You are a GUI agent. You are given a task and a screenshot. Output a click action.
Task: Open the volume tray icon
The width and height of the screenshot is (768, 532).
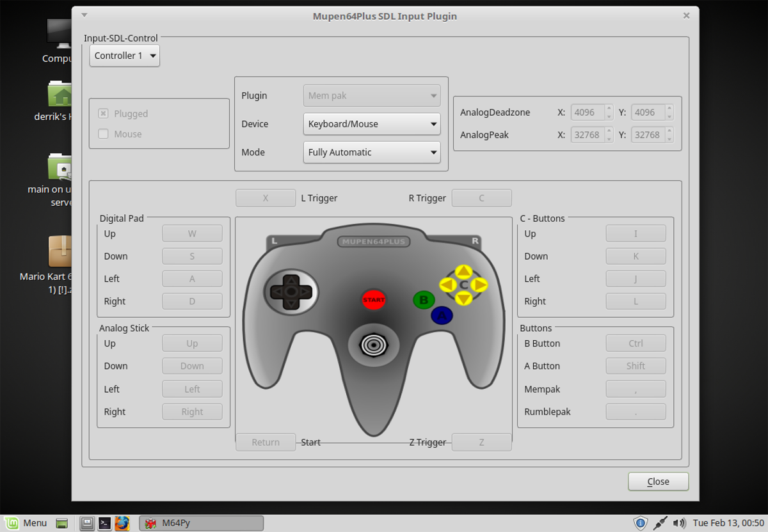[680, 523]
